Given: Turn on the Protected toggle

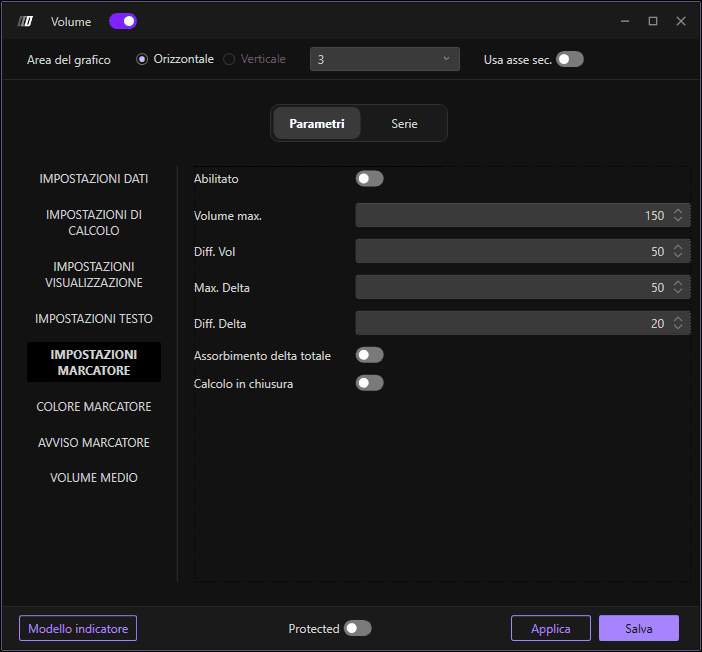Looking at the screenshot, I should point(357,628).
